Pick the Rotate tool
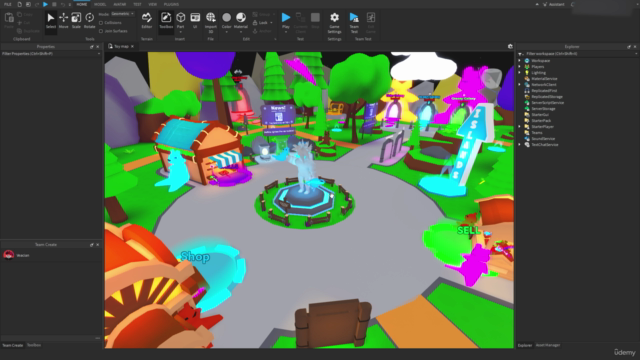640x360 pixels. [x=89, y=20]
